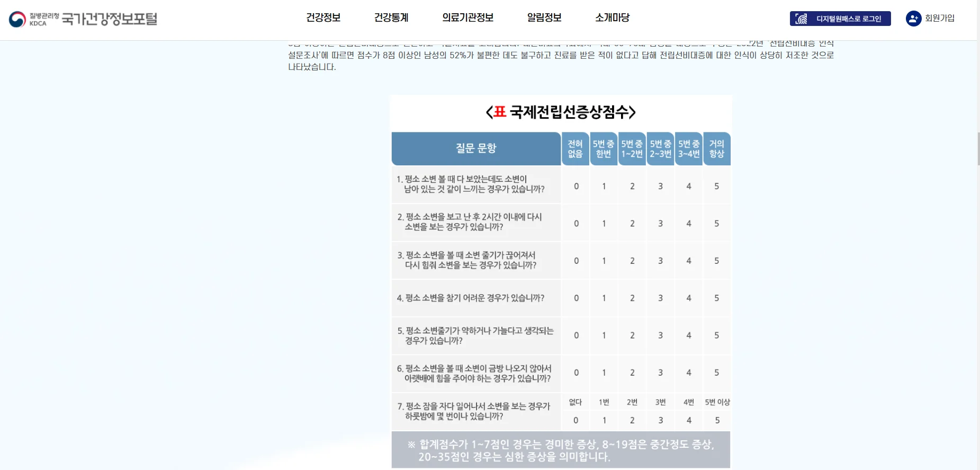Click score 5 below 5번 이상
The height and width of the screenshot is (470, 980).
point(717,420)
